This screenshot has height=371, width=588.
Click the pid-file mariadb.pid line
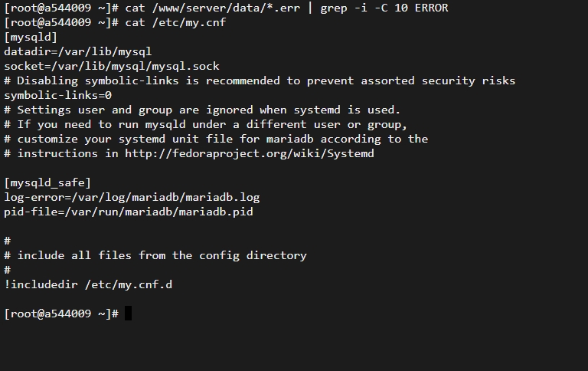pos(129,212)
